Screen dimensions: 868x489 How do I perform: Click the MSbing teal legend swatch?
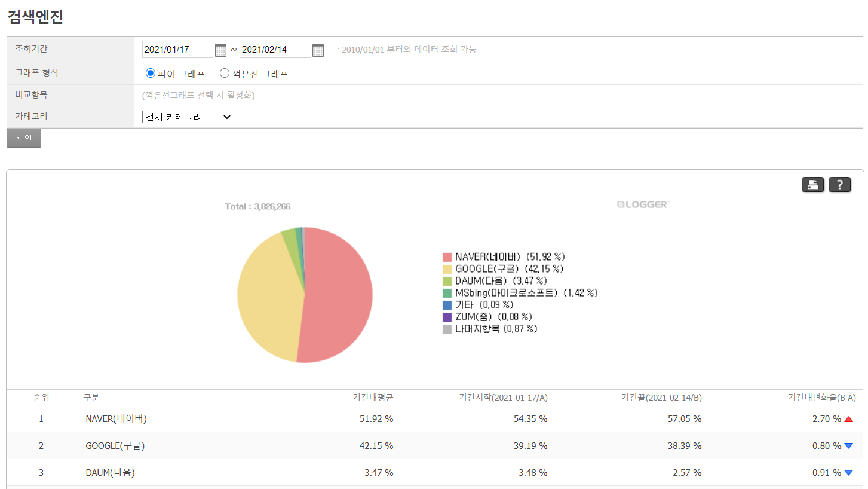447,293
